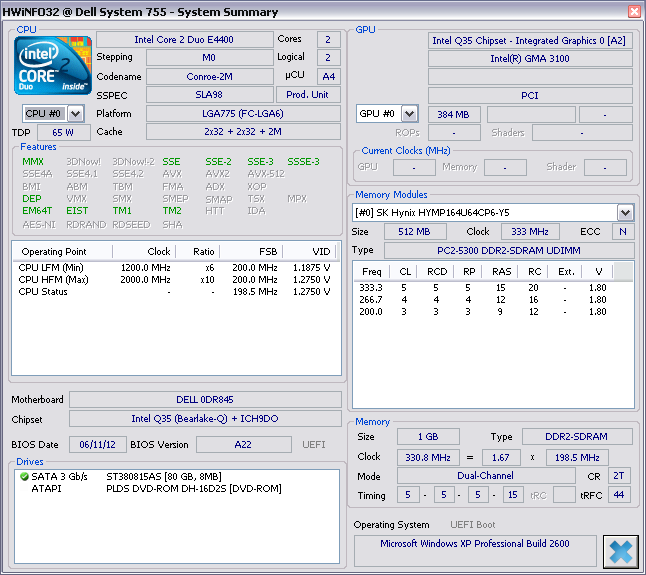Click the Freq column header
Screen dimensions: 646x575
tap(372, 271)
